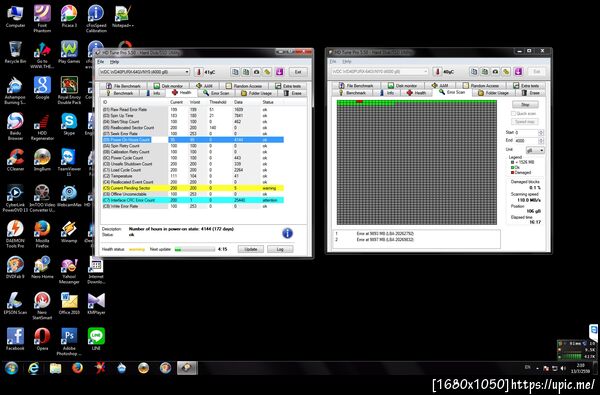600x395 pixels.
Task: Open Random Access tab in left window
Action: [x=244, y=86]
